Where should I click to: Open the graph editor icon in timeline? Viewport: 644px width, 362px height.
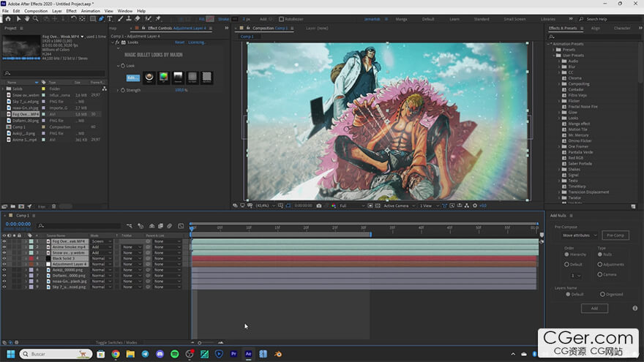181,226
